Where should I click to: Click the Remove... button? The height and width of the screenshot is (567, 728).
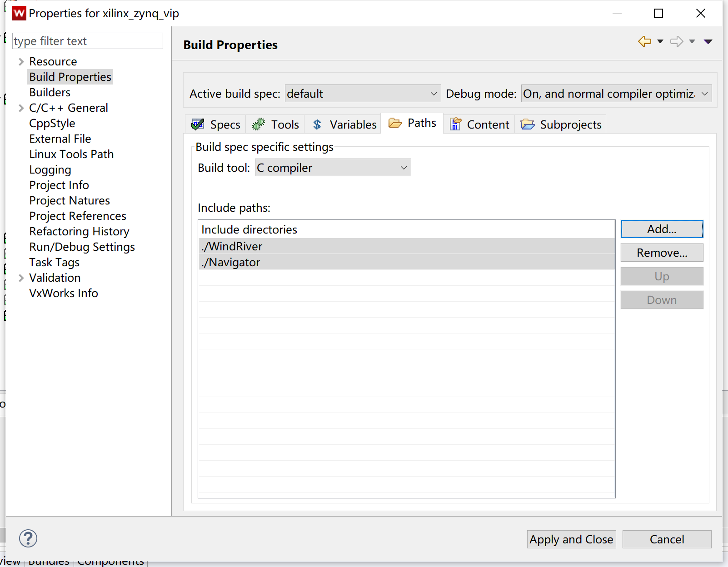tap(662, 253)
